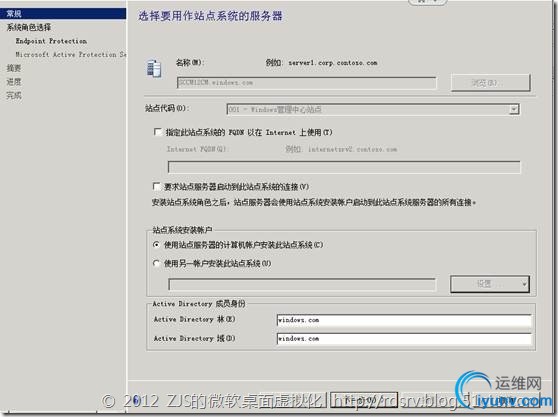Click the example text server1.corp.contoso.com
558x417 pixels.
333,63
